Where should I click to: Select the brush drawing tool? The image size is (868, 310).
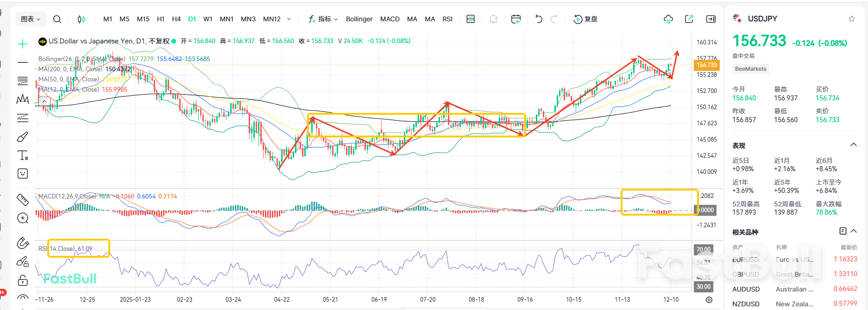point(22,137)
